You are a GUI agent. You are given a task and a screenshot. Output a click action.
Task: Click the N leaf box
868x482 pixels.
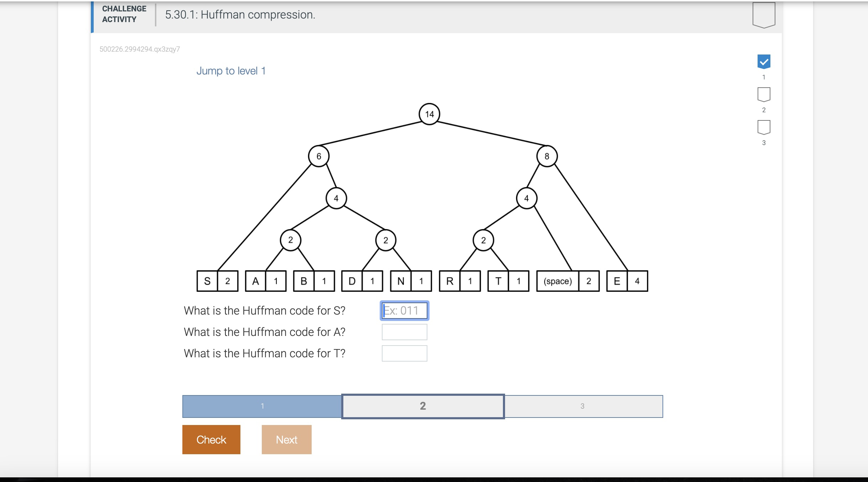(x=411, y=281)
